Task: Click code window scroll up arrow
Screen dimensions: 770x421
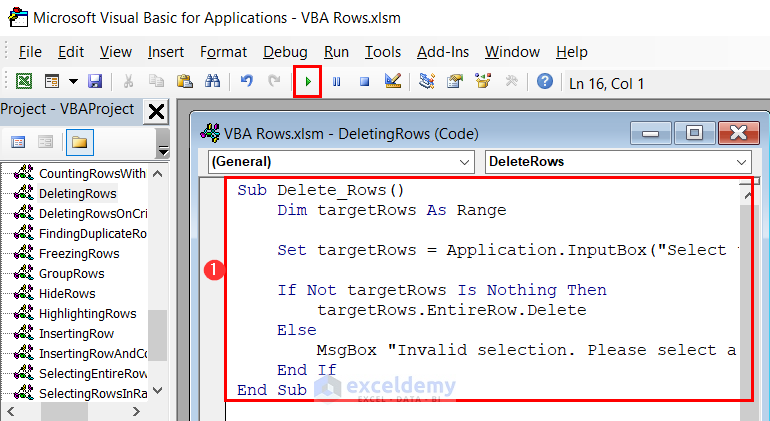Action: click(747, 196)
